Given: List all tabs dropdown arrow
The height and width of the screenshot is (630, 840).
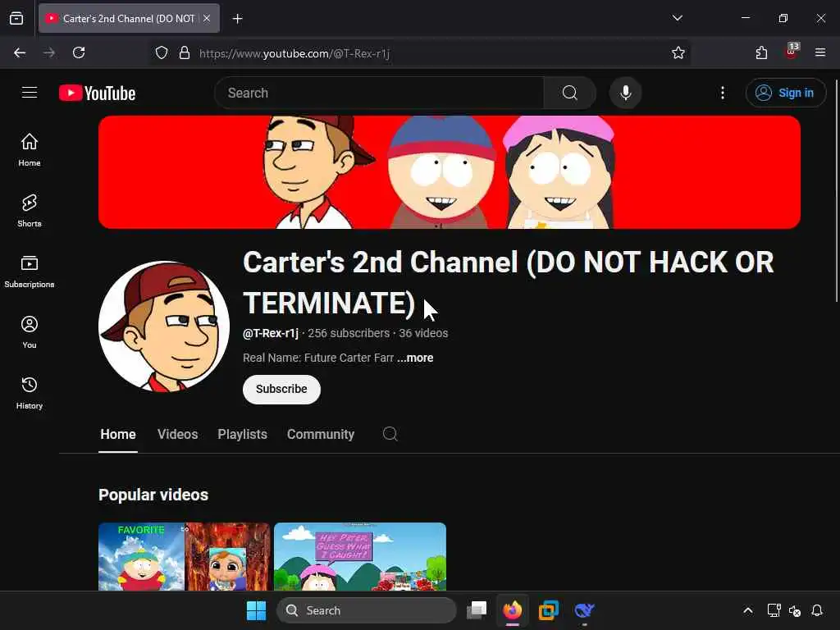Looking at the screenshot, I should coord(677,18).
